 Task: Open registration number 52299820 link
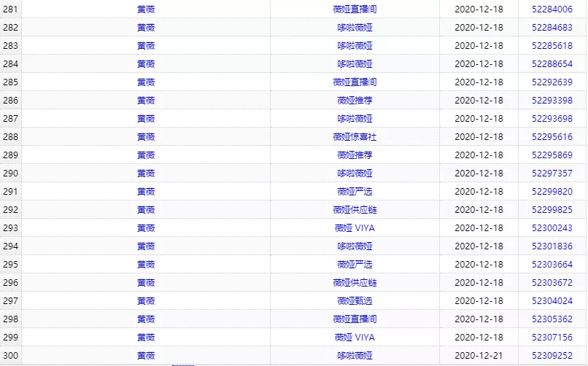[x=552, y=192]
